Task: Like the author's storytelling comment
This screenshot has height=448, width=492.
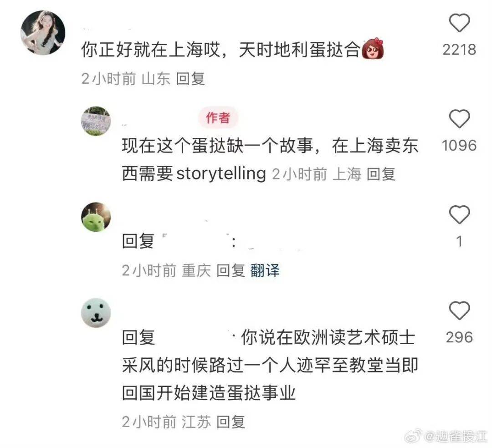Action: pyautogui.click(x=459, y=118)
